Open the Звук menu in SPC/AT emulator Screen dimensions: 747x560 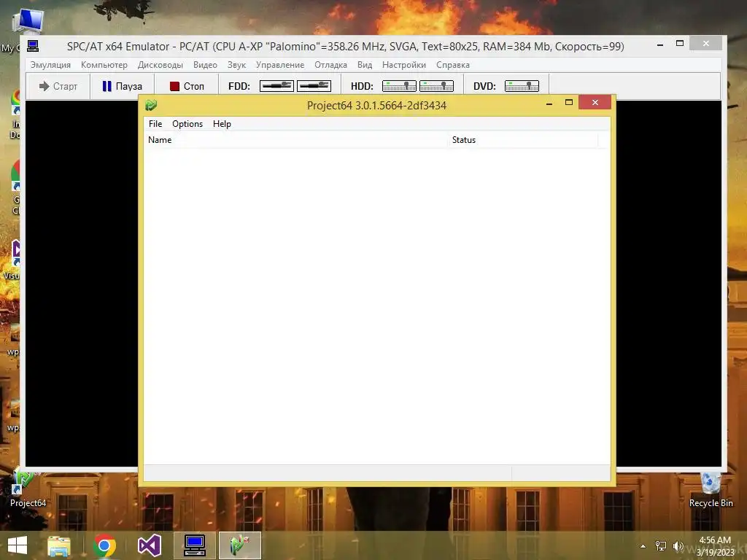click(236, 65)
